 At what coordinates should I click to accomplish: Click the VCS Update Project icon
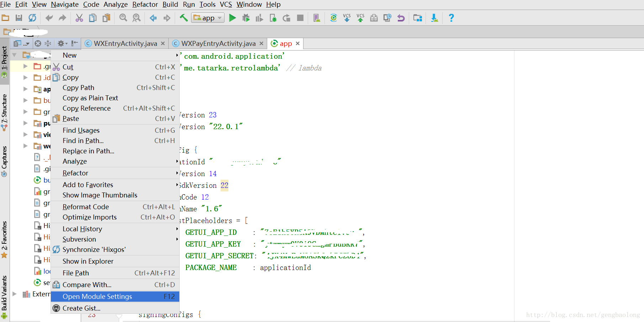(x=347, y=18)
